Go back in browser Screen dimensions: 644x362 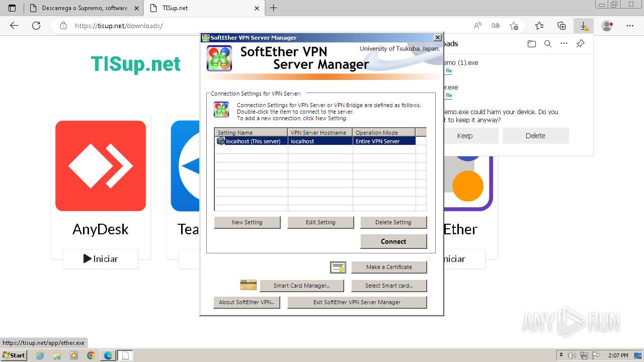click(x=14, y=26)
